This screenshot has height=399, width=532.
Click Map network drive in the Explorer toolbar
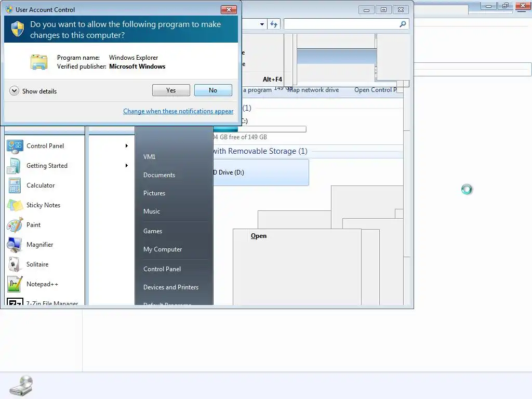313,90
